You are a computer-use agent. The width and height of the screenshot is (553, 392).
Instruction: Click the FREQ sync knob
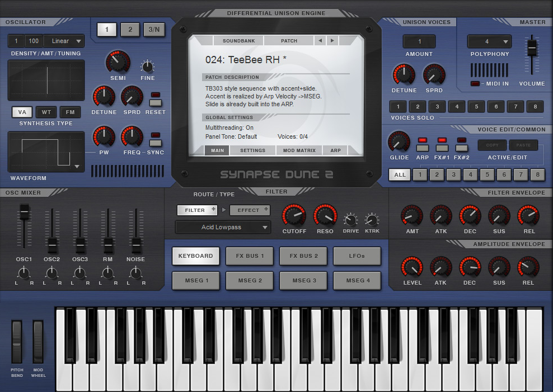pyautogui.click(x=132, y=136)
